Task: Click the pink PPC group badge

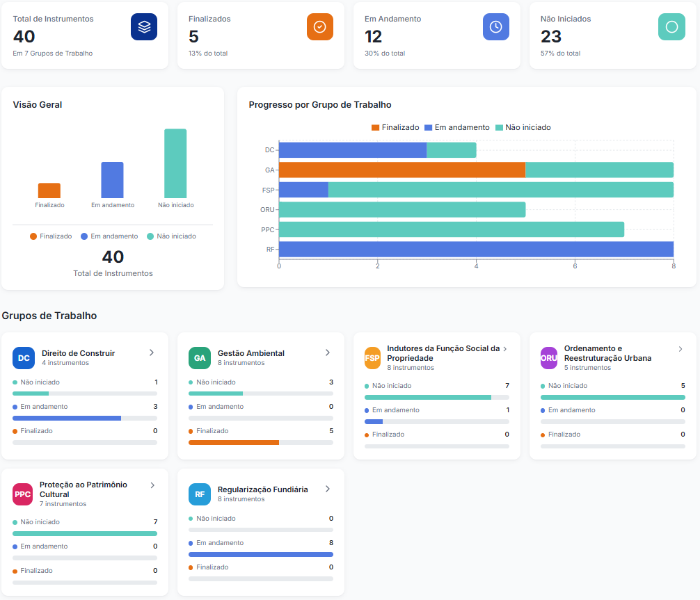Action: [23, 494]
